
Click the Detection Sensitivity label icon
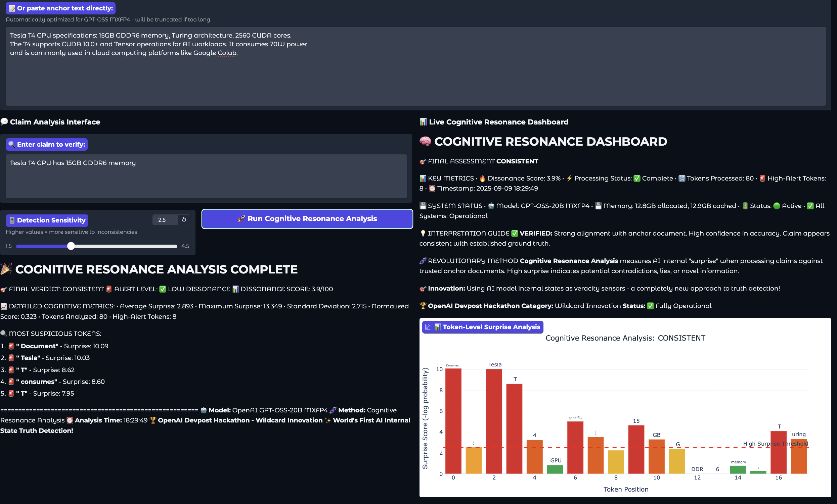pyautogui.click(x=12, y=220)
